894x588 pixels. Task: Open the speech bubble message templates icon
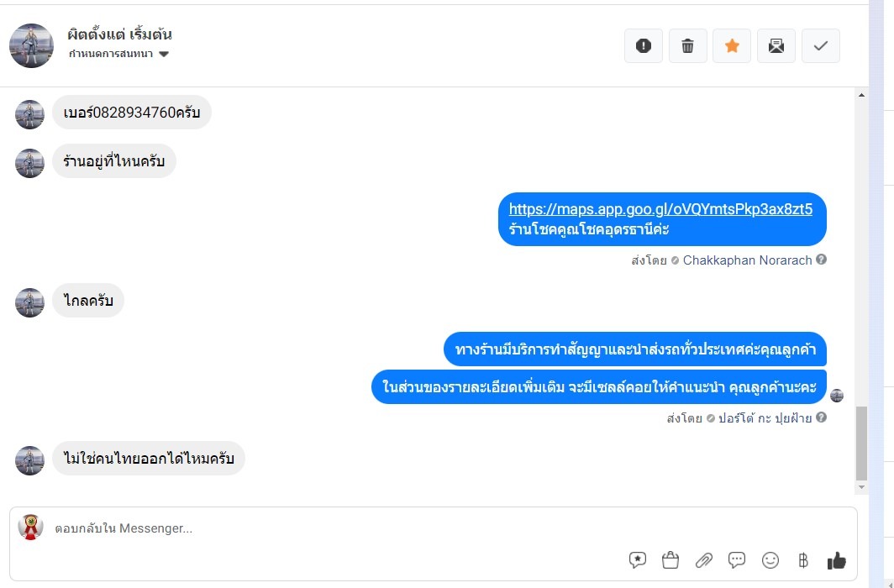pyautogui.click(x=737, y=560)
